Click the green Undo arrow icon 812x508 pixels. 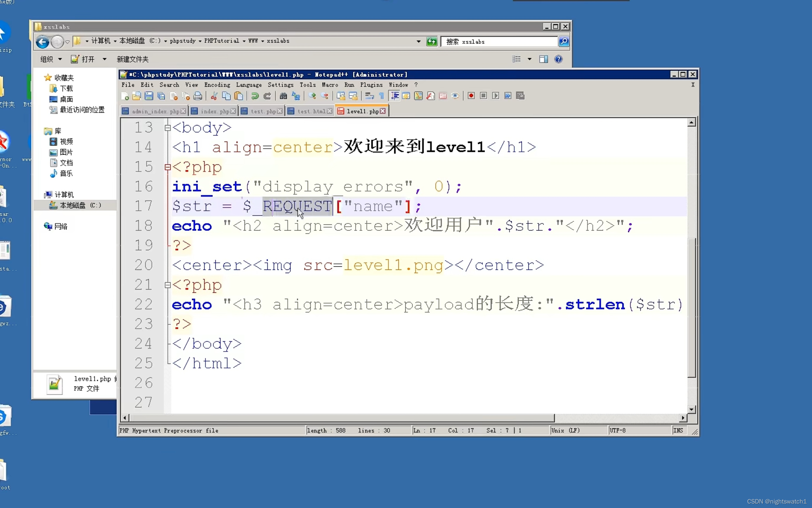[255, 96]
